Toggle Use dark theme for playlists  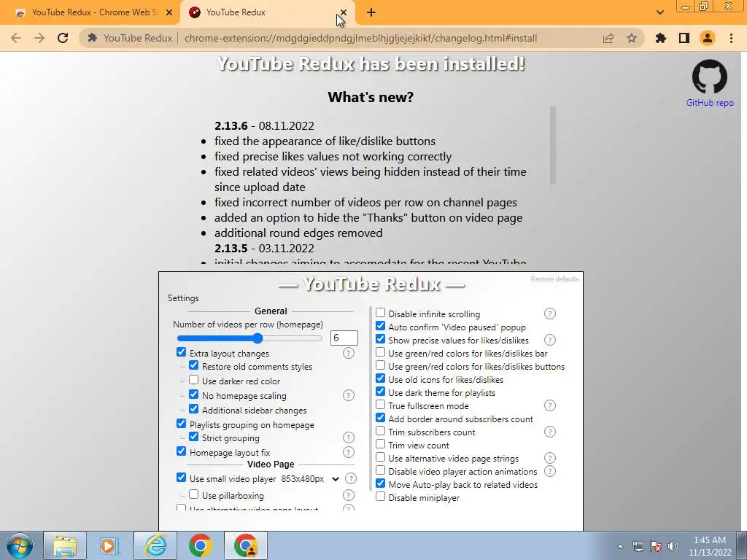pos(380,392)
